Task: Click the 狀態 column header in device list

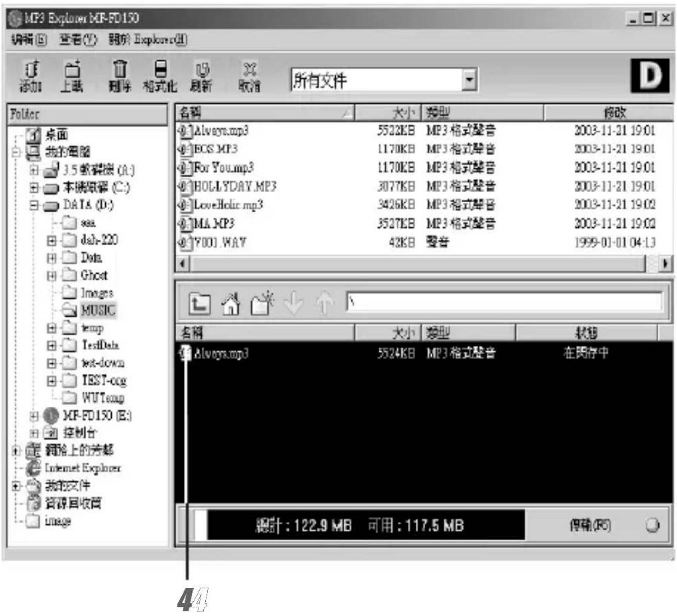Action: 586,333
